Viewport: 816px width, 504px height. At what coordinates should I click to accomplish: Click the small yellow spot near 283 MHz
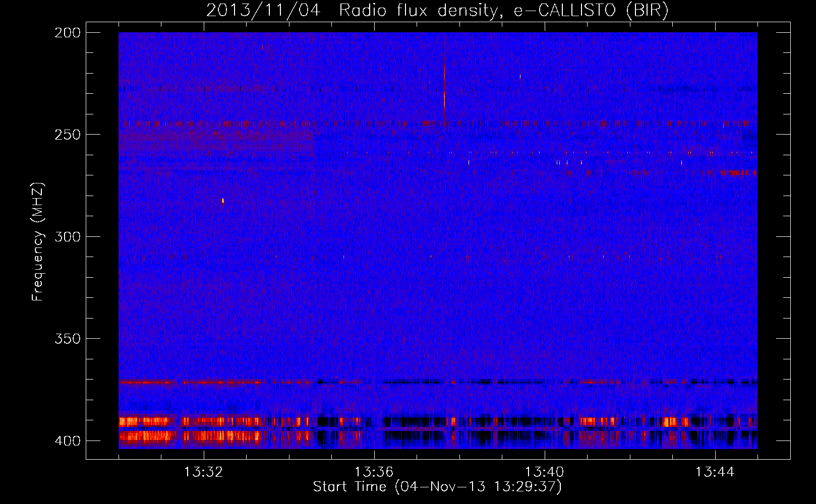pyautogui.click(x=222, y=201)
